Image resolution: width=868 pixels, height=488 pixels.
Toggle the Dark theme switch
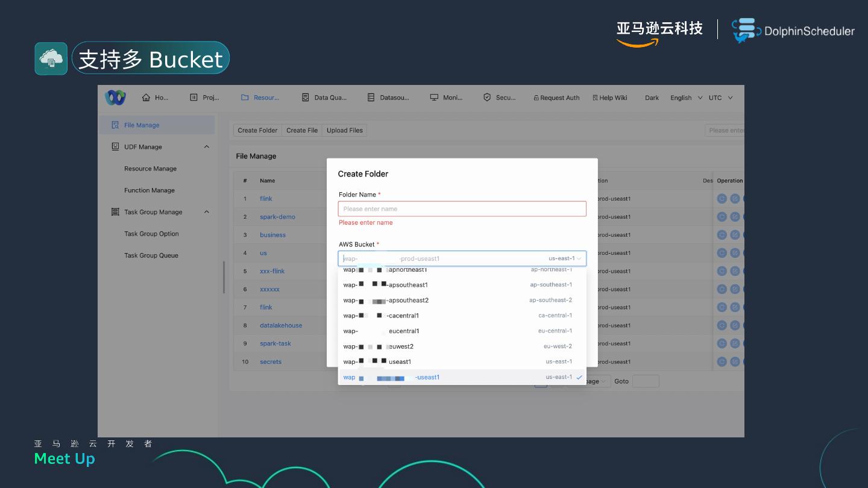[x=652, y=98]
